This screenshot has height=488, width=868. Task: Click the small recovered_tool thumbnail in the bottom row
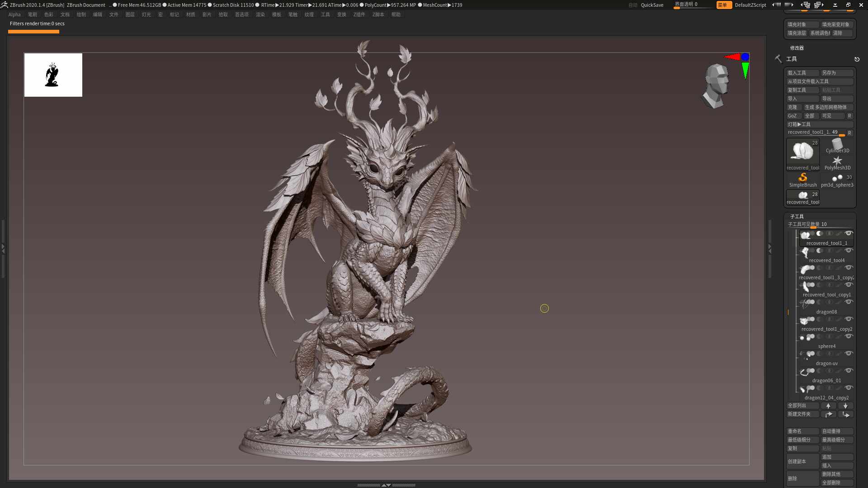click(803, 197)
